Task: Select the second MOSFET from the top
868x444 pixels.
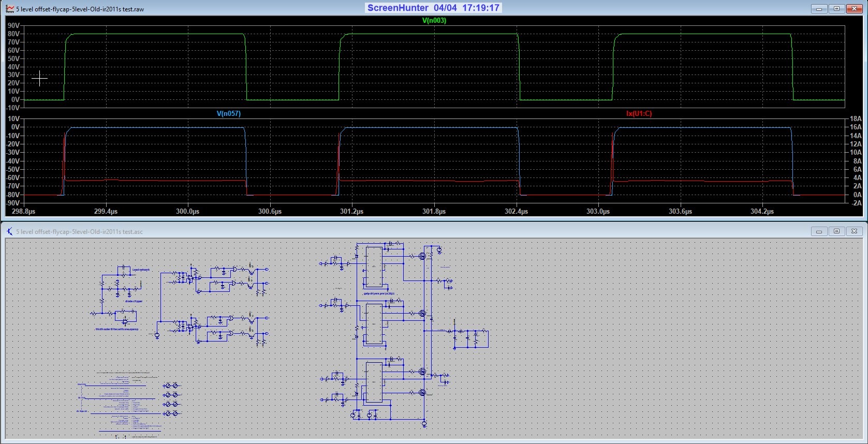Action: point(422,313)
